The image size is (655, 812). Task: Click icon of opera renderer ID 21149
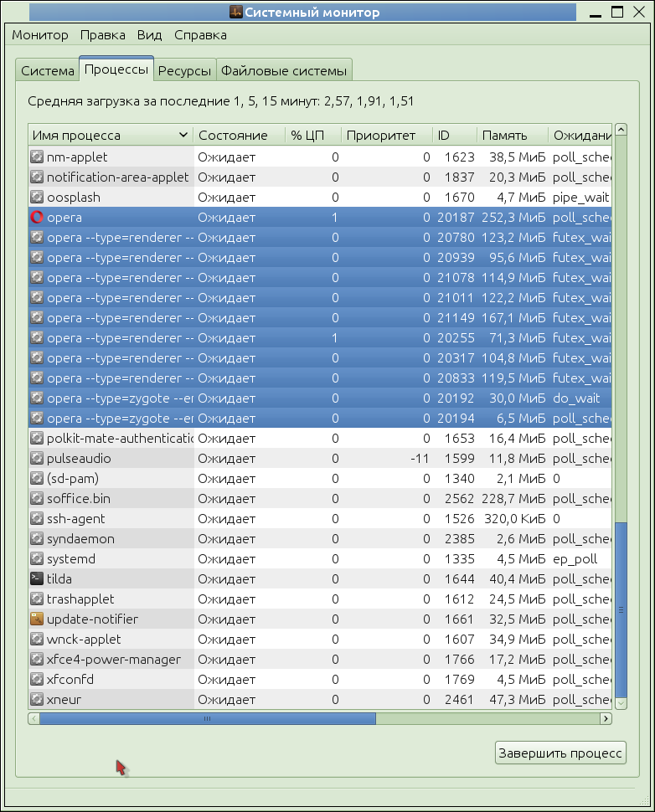[x=37, y=318]
